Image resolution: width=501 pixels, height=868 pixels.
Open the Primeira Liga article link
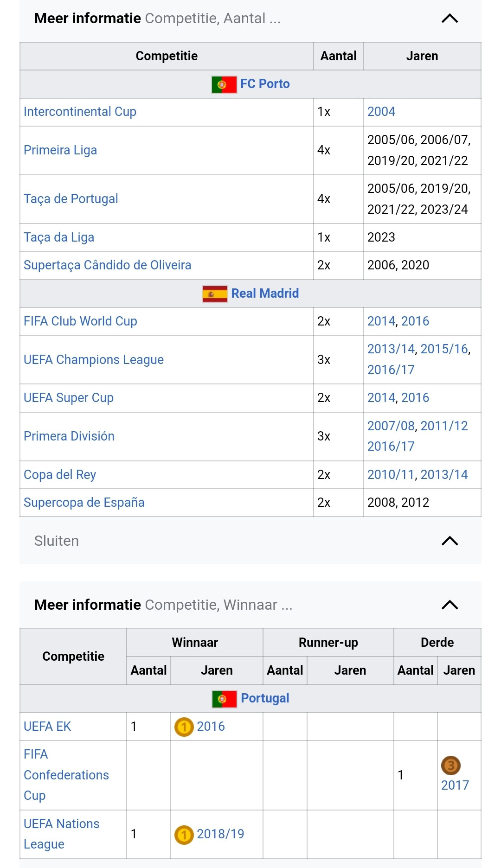click(x=60, y=150)
